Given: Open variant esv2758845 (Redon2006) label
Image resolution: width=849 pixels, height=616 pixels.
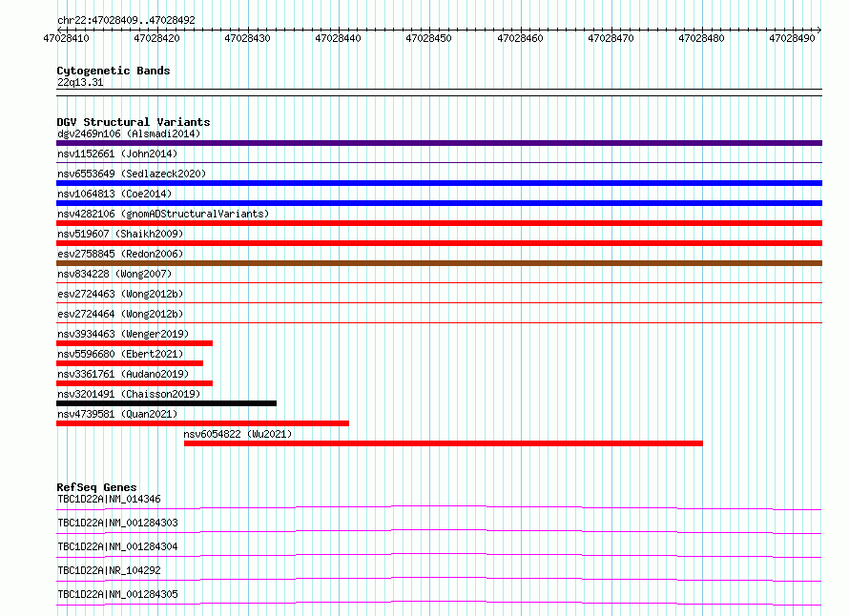Looking at the screenshot, I should coord(120,254).
